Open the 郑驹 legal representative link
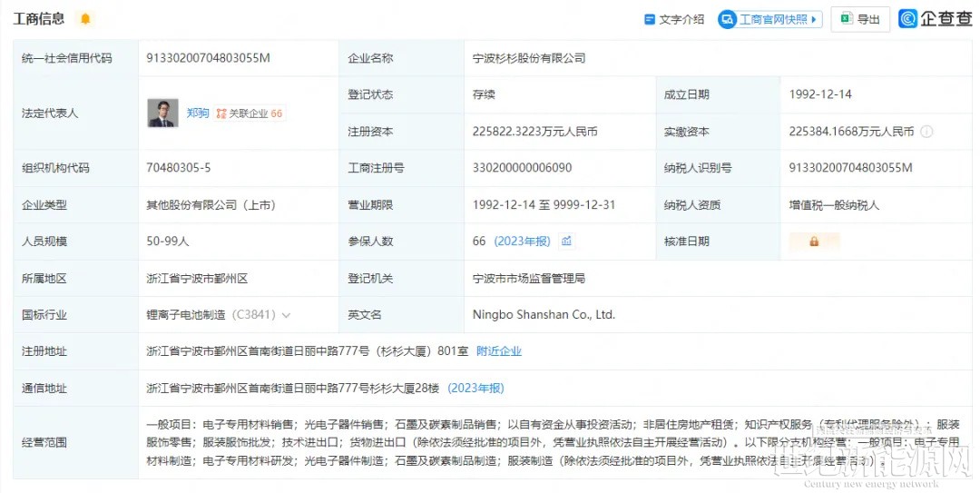Viewport: 980px width, 493px height. tap(198, 113)
